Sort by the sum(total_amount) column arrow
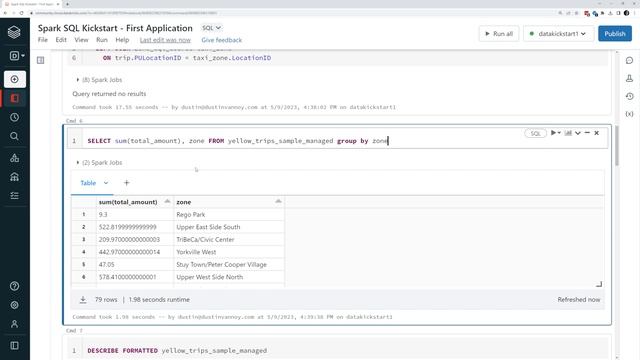640x360 pixels. [x=167, y=202]
